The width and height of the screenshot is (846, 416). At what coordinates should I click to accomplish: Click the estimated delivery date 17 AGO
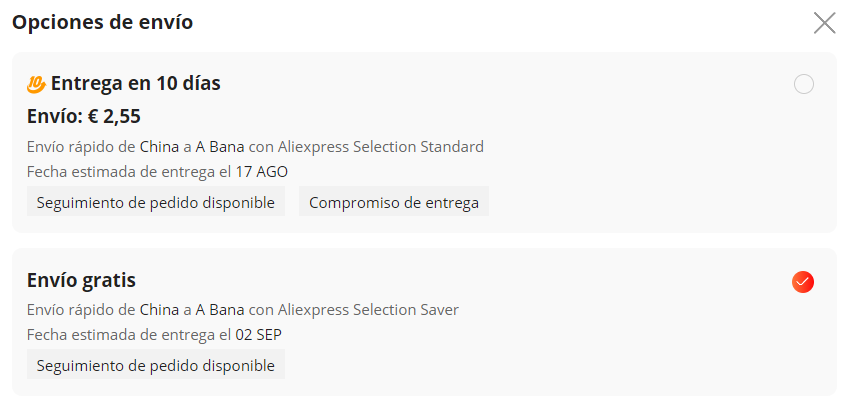(x=262, y=172)
